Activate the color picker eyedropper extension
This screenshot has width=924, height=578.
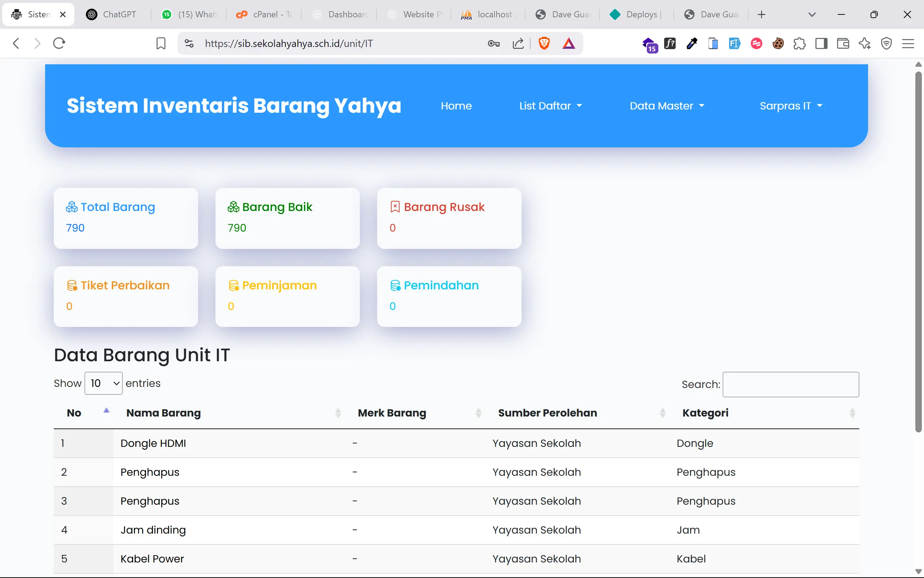point(692,44)
